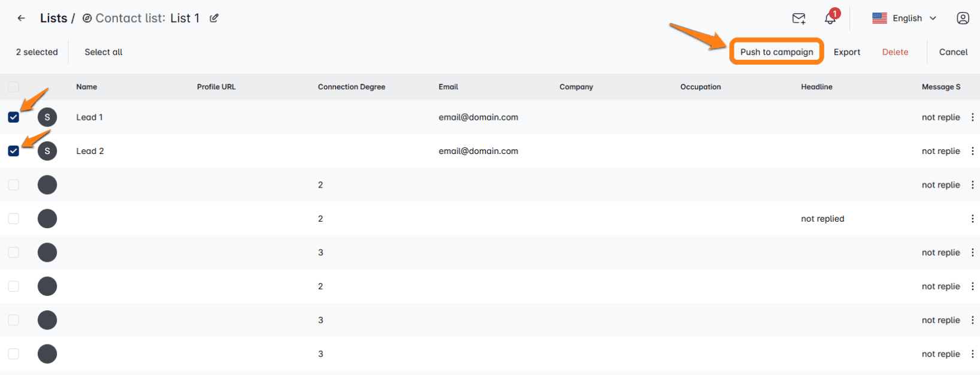The image size is (980, 375).
Task: Check the row directly below Lead 2
Action: [13, 185]
